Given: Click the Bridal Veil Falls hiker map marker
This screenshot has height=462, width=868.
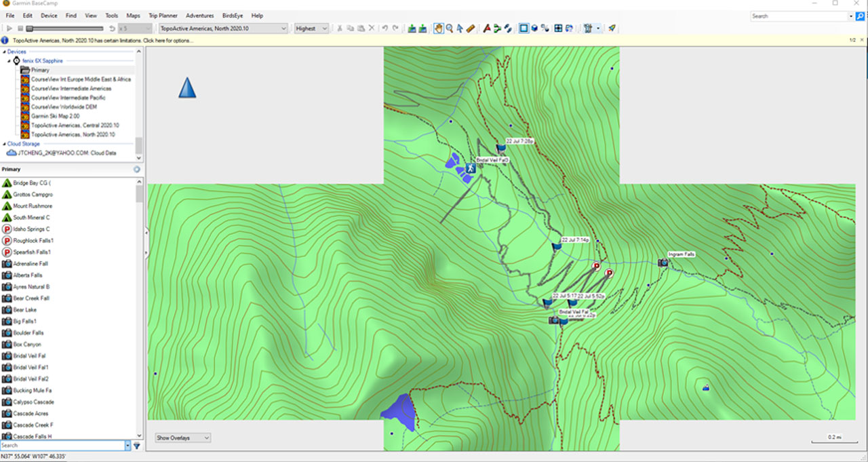Looking at the screenshot, I should click(469, 167).
